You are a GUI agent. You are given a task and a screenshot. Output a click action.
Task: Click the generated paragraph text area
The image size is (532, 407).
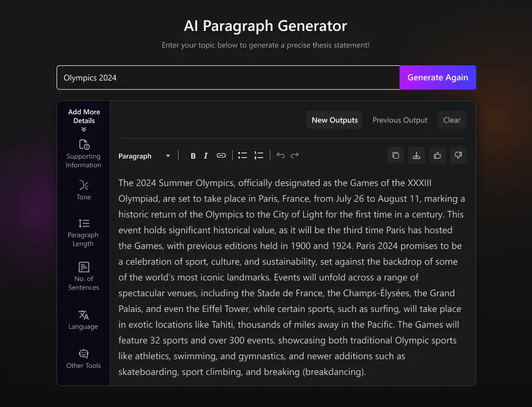tap(292, 277)
